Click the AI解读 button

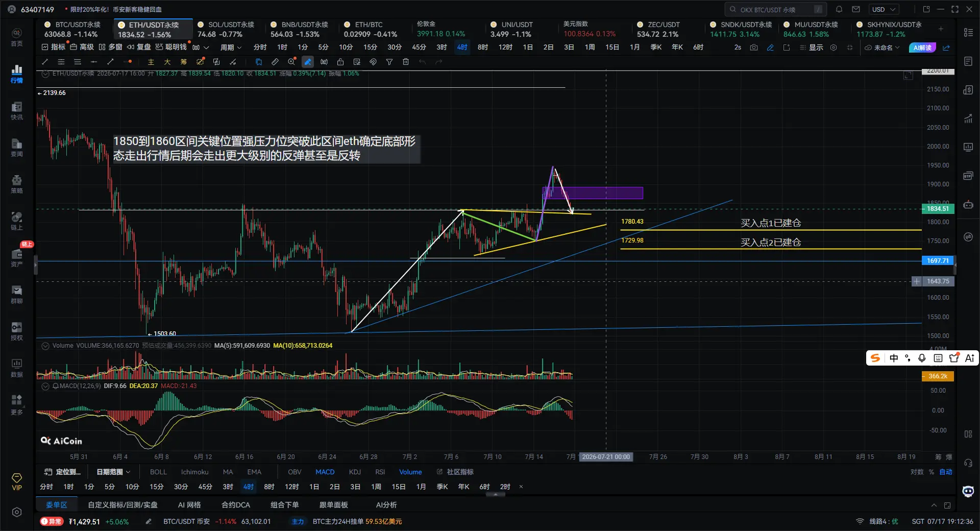pos(922,47)
